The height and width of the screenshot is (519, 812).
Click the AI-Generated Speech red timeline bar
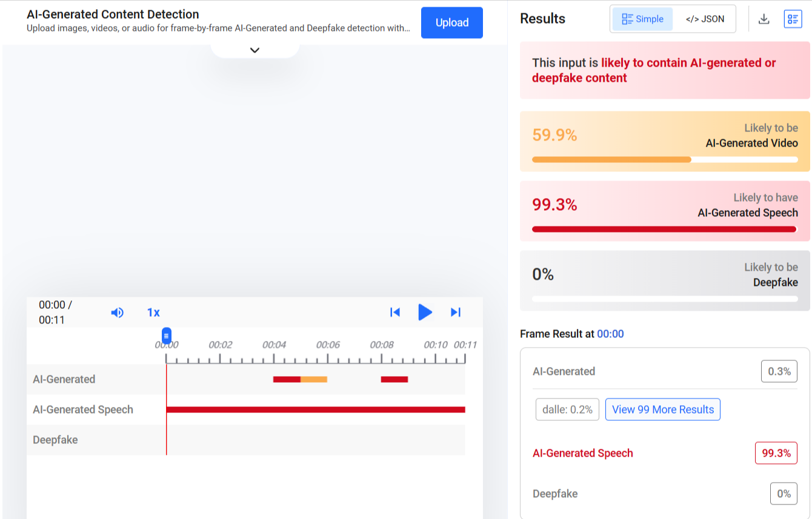click(x=316, y=410)
